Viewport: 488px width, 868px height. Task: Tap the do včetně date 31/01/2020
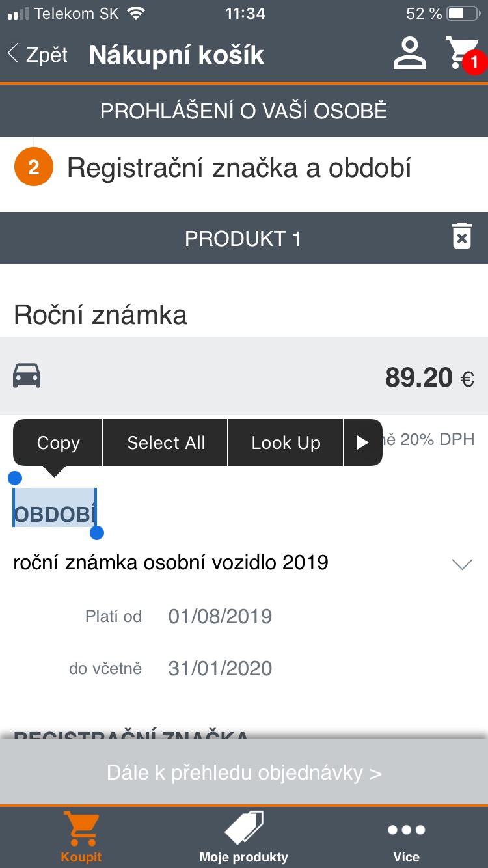tap(220, 668)
